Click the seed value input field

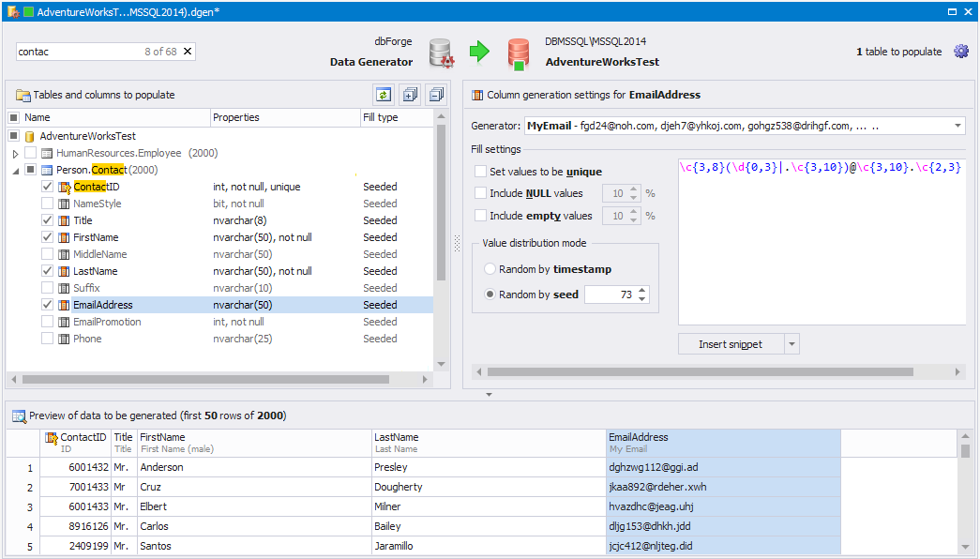[x=610, y=295]
